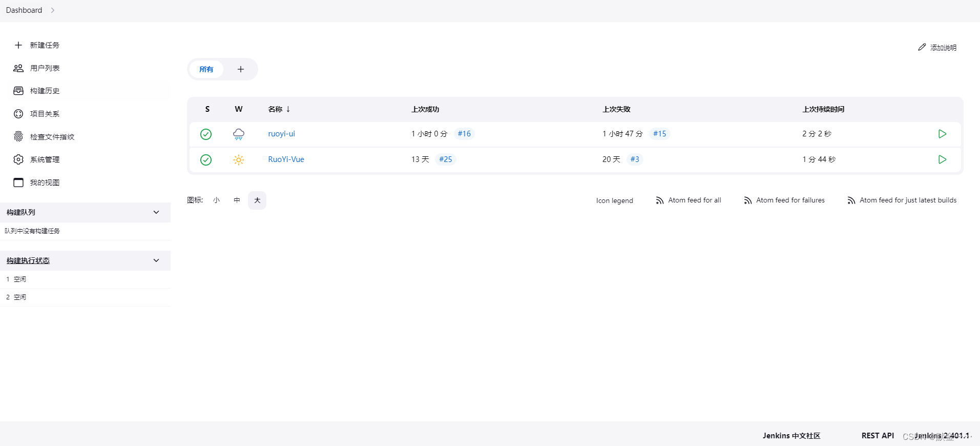Open 系统管理 gear icon
Image resolution: width=980 pixels, height=446 pixels.
pyautogui.click(x=18, y=159)
